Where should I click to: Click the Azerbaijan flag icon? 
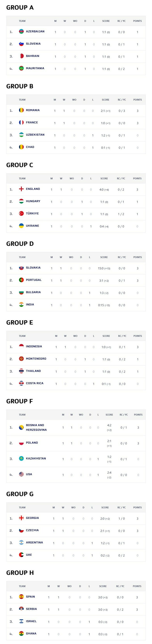coord(21,32)
